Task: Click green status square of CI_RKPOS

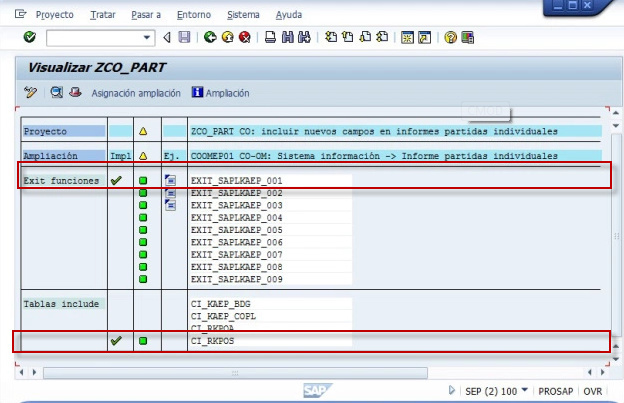Action: [143, 341]
